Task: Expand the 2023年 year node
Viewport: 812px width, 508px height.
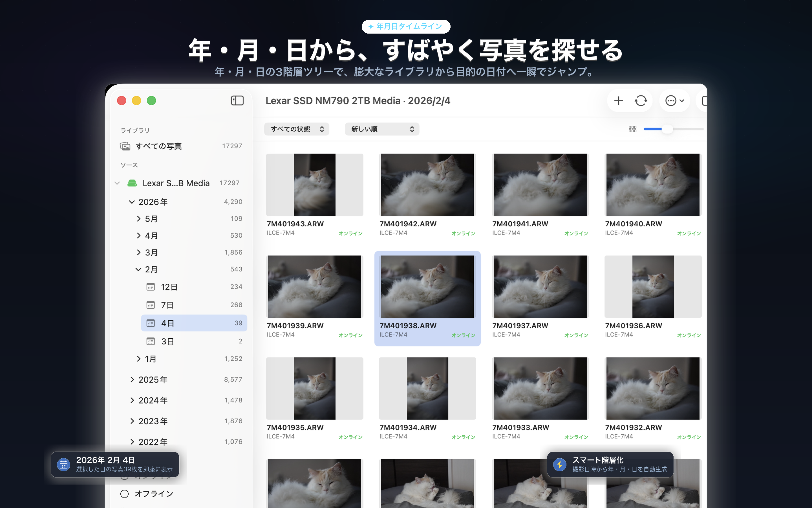Action: pyautogui.click(x=132, y=421)
